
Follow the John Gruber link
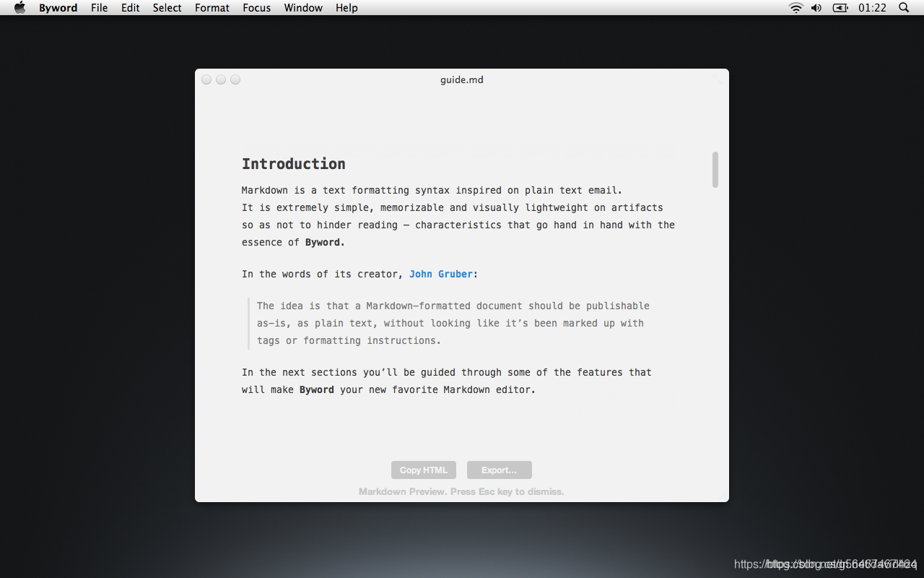441,274
